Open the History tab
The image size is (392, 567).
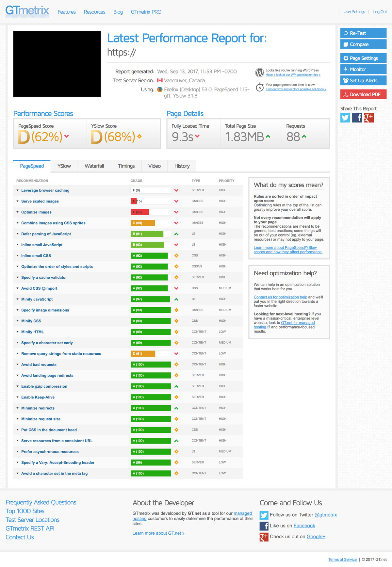182,166
